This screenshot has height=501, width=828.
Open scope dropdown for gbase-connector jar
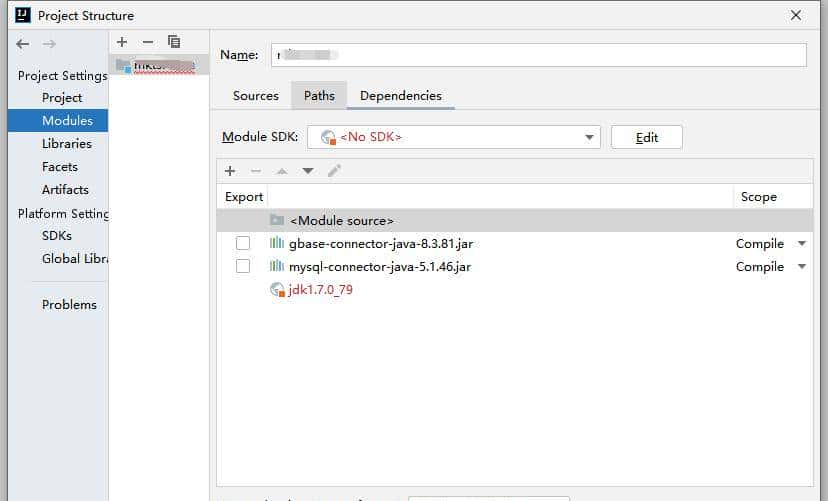(802, 243)
